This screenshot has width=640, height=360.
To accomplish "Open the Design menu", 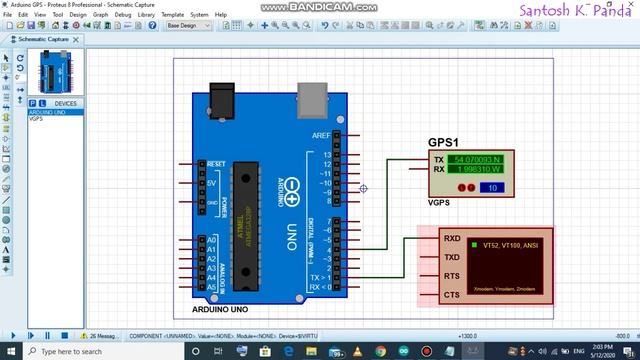I will (78, 15).
